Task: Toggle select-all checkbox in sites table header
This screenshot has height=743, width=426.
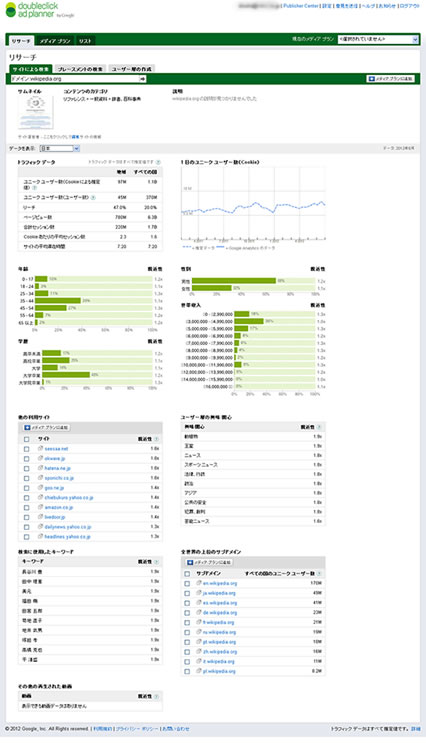Action: tap(27, 439)
